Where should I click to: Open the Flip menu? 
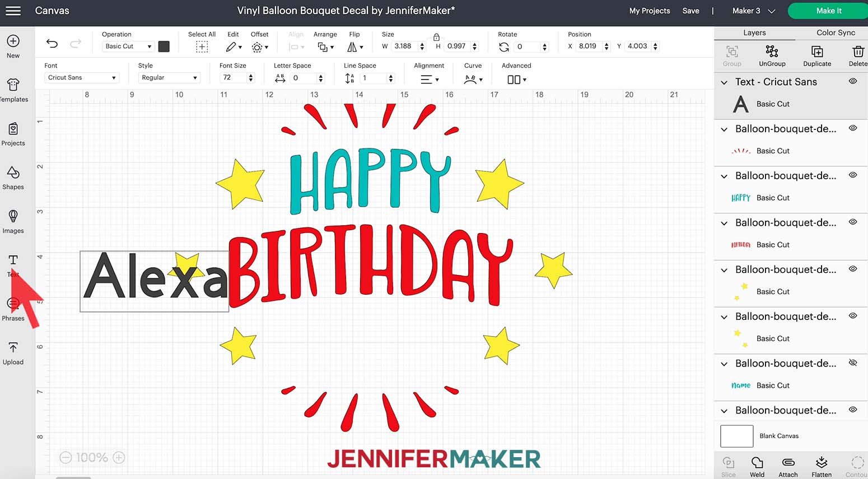click(355, 47)
